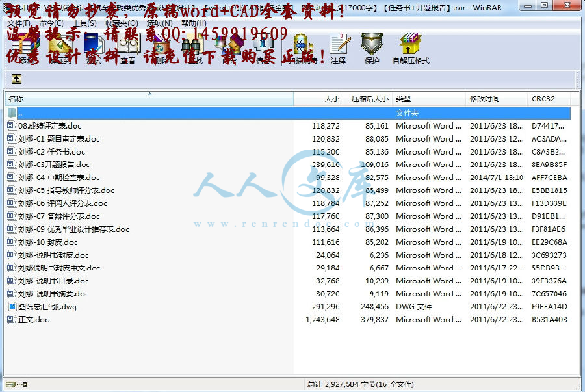Open the 工具(S) menu

[84, 23]
